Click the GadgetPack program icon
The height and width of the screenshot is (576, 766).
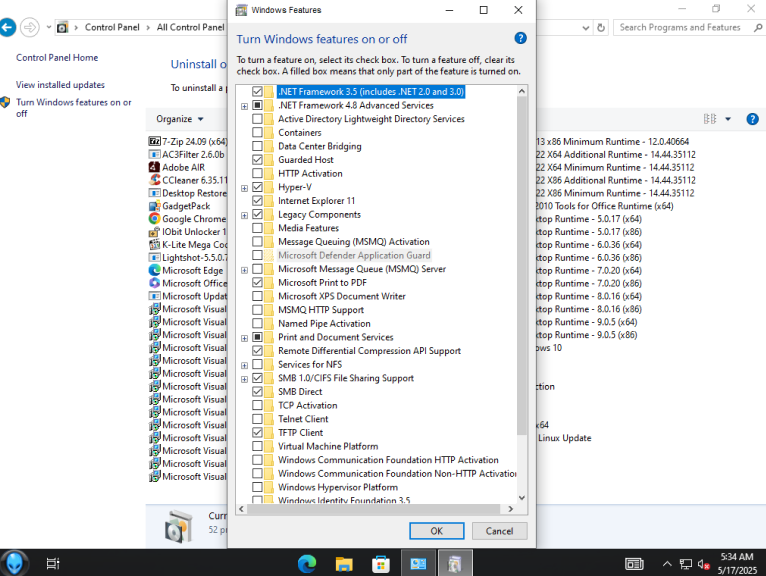tap(154, 206)
